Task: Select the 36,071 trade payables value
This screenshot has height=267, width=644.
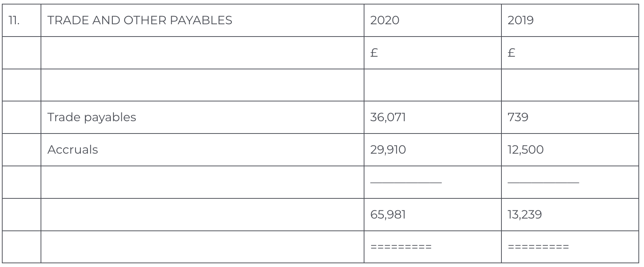Action: point(388,117)
